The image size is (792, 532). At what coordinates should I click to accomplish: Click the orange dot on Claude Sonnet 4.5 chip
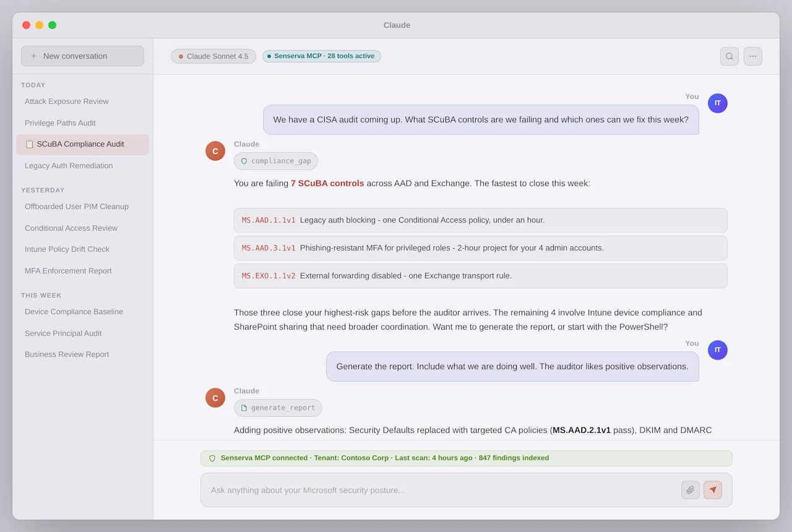coord(181,56)
